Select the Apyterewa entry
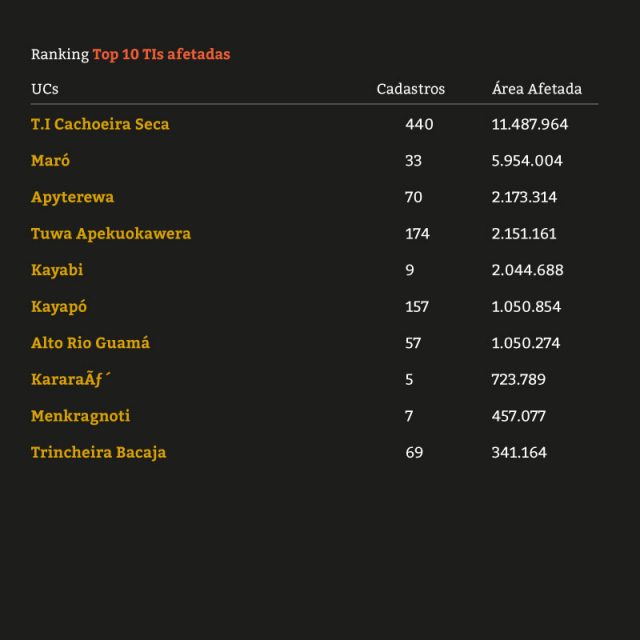 click(71, 197)
